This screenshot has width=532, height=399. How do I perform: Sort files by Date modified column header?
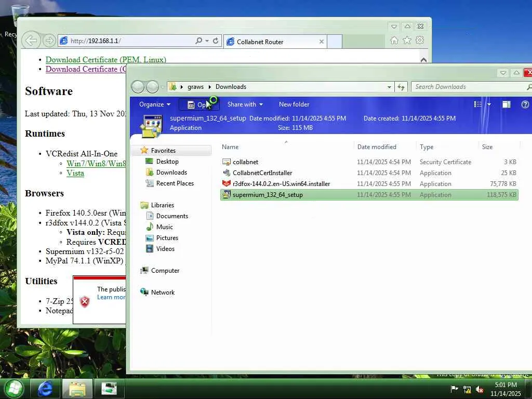[x=384, y=147]
